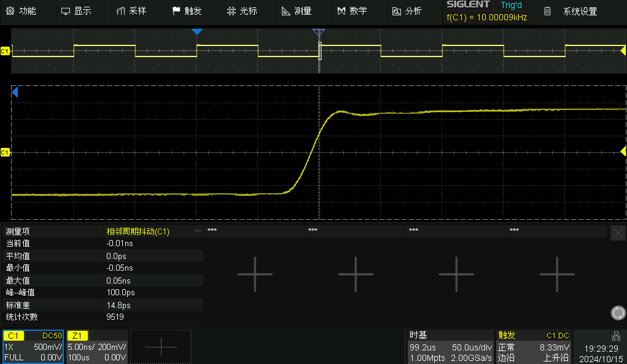Add measurement in the fourth empty plus slot
The width and height of the screenshot is (627, 364).
(x=557, y=274)
